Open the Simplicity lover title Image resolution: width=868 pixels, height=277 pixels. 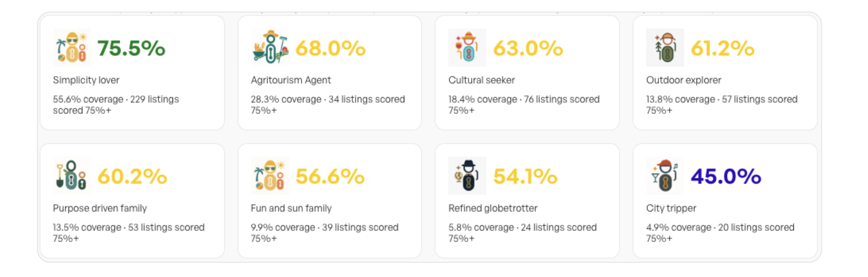tap(86, 80)
